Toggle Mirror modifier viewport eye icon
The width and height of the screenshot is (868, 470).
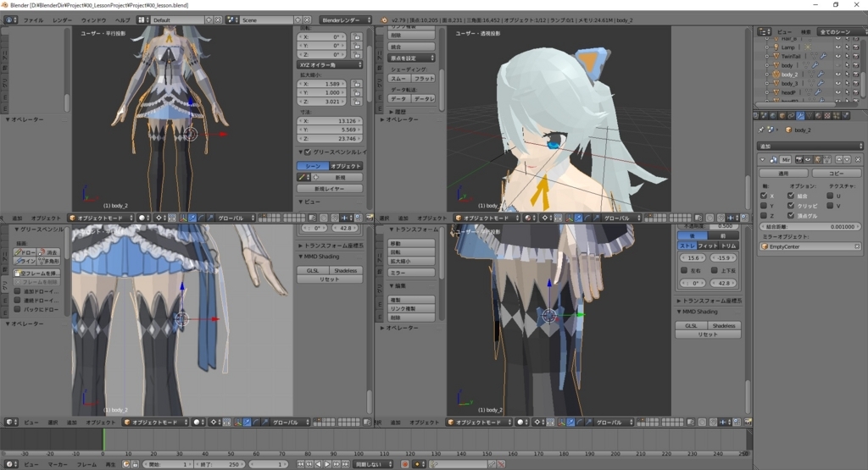point(808,160)
